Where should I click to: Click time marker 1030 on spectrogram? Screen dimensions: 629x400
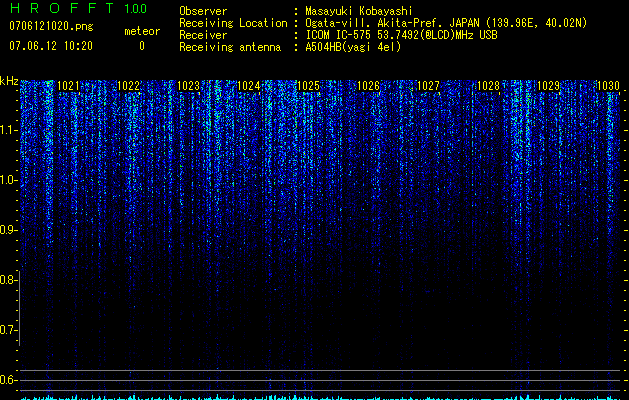point(609,86)
